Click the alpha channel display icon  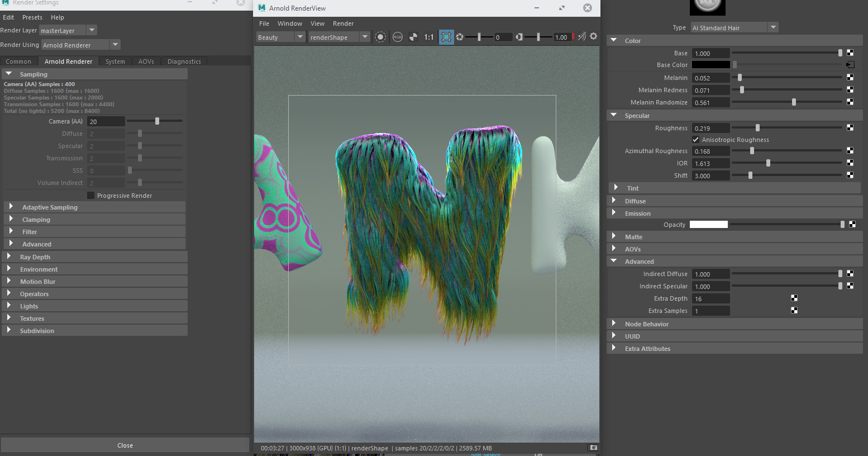pos(413,37)
